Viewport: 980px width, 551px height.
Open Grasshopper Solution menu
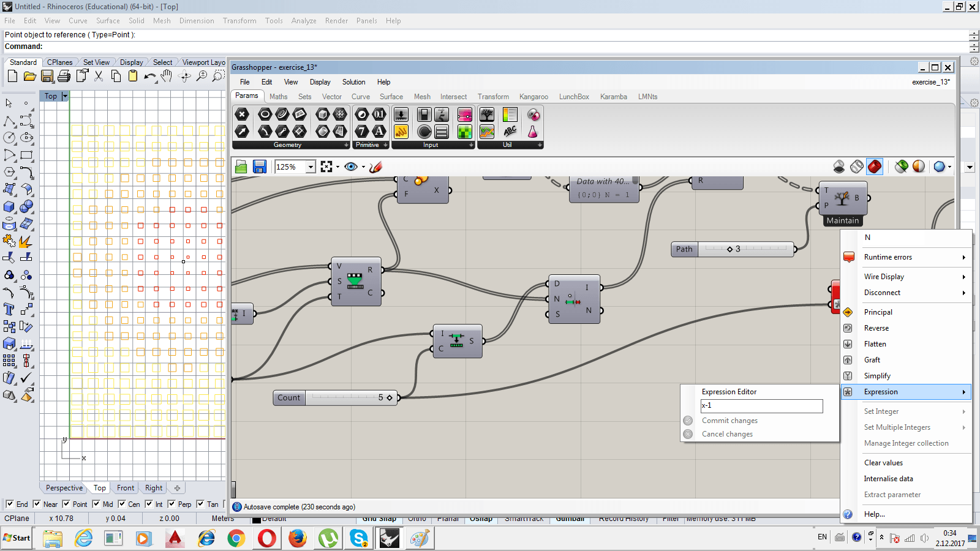coord(353,82)
